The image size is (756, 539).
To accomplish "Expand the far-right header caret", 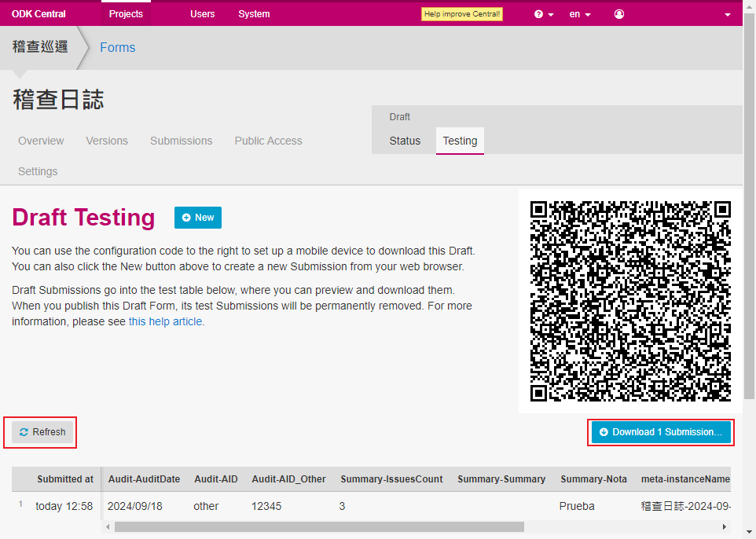I will coord(728,14).
